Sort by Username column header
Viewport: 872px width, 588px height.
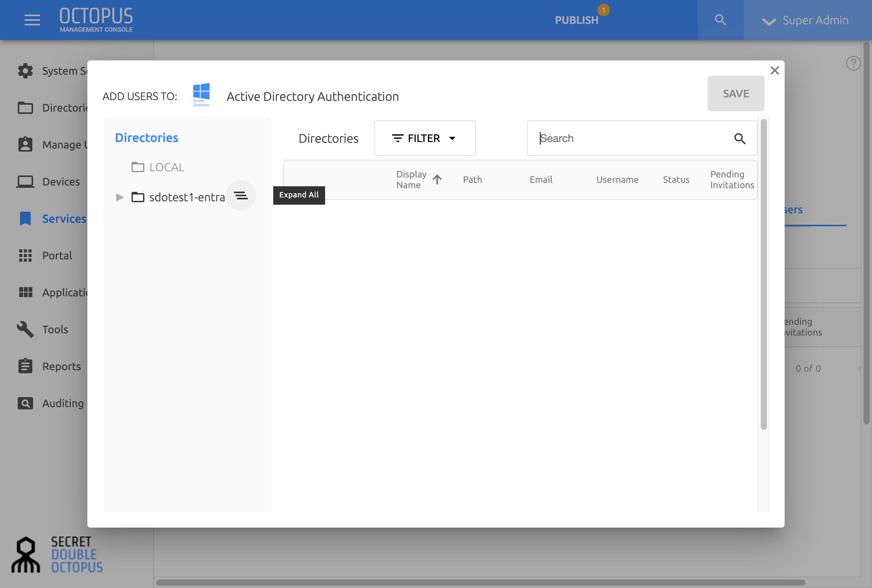point(617,180)
